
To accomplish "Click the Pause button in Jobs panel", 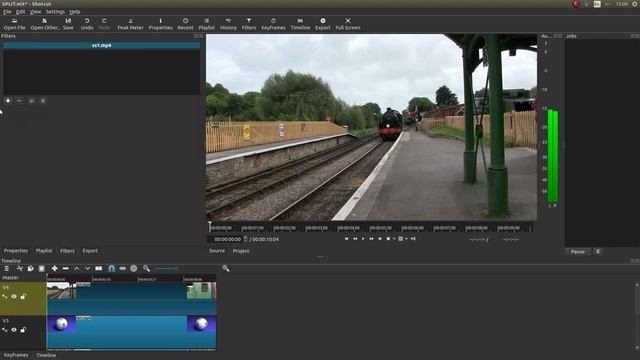I will coord(578,251).
